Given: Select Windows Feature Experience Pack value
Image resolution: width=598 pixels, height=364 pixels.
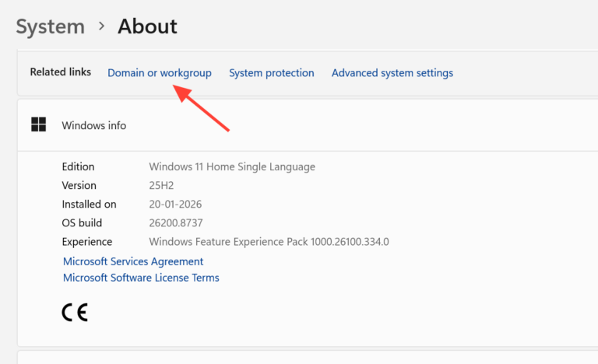Looking at the screenshot, I should point(269,242).
